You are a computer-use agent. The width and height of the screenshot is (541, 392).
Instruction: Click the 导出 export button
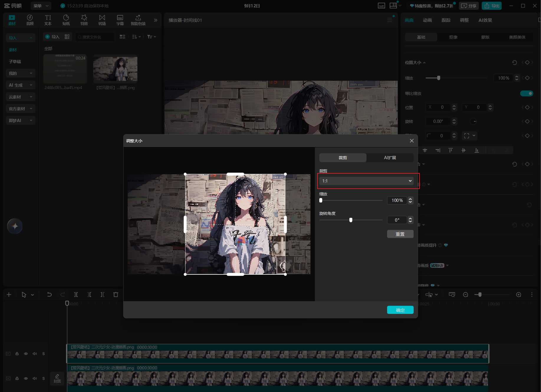[492, 6]
